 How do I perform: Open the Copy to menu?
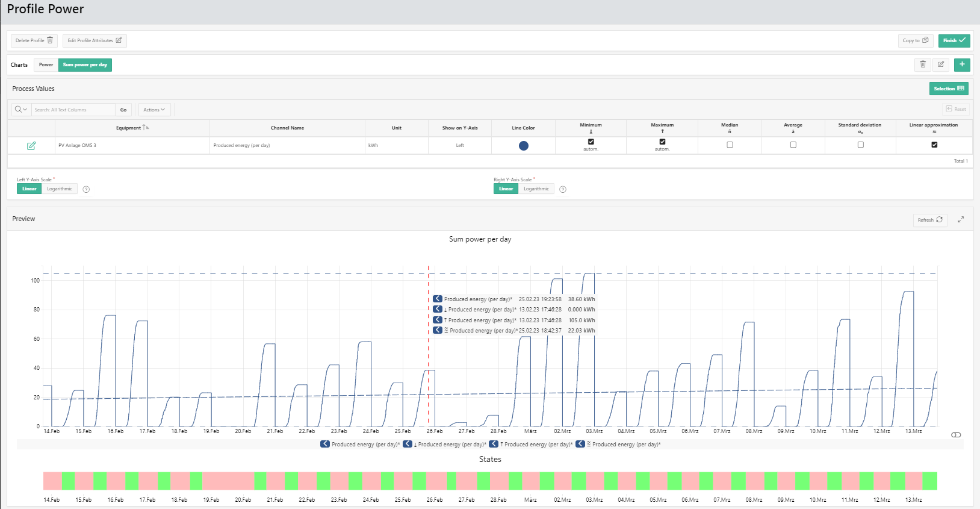point(915,40)
